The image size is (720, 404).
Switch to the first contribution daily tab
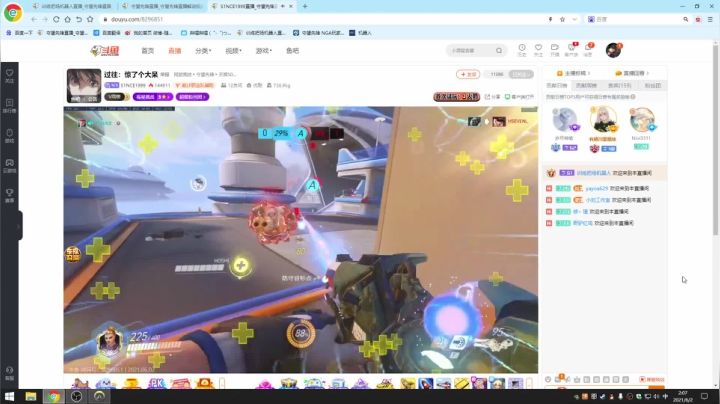point(557,85)
